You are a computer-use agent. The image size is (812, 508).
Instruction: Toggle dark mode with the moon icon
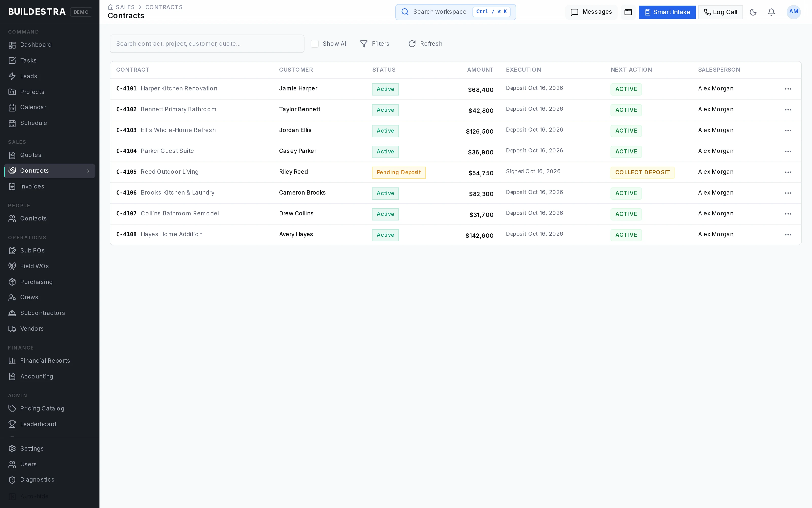pos(753,12)
